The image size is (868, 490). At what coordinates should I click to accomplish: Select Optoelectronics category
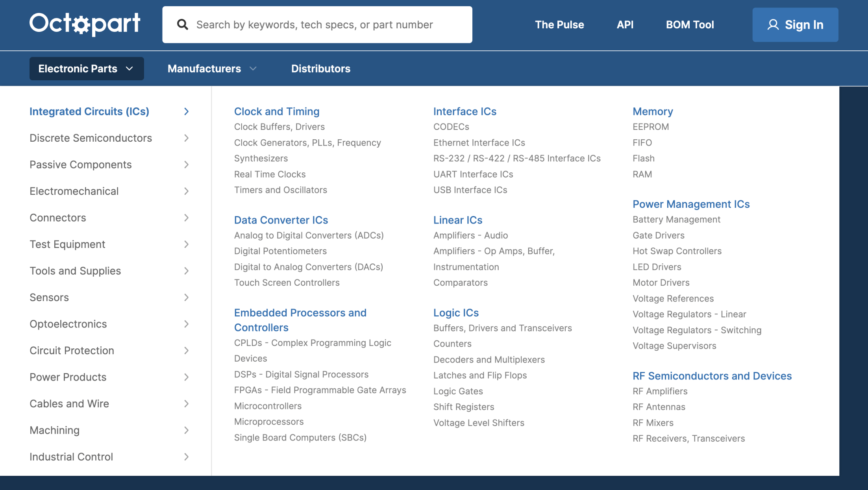(x=68, y=324)
